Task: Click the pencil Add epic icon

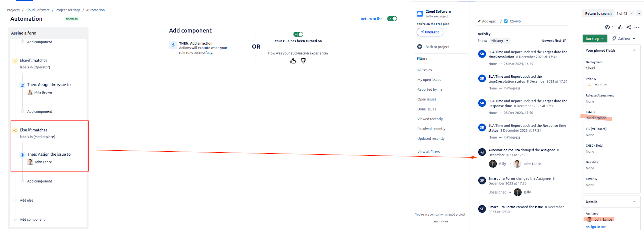Action: (479, 21)
